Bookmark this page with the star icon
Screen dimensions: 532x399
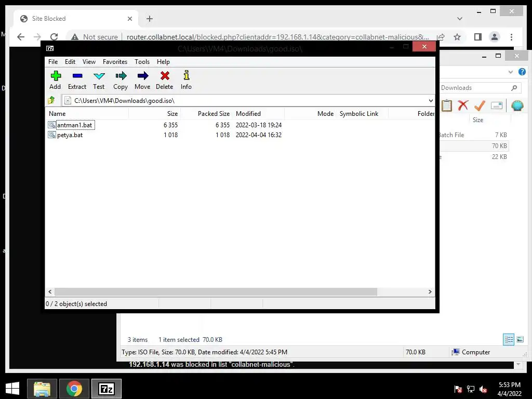(457, 37)
